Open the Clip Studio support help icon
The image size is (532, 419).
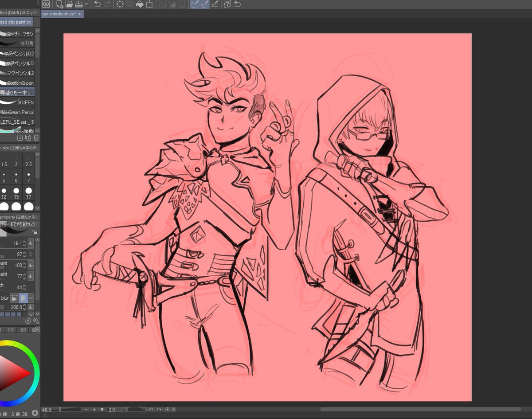click(227, 4)
